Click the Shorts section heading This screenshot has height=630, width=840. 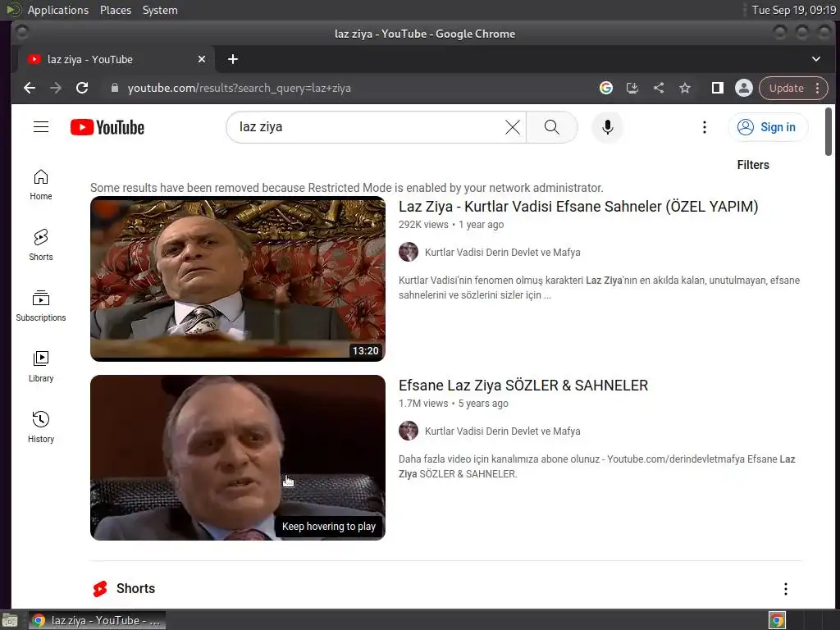click(135, 588)
